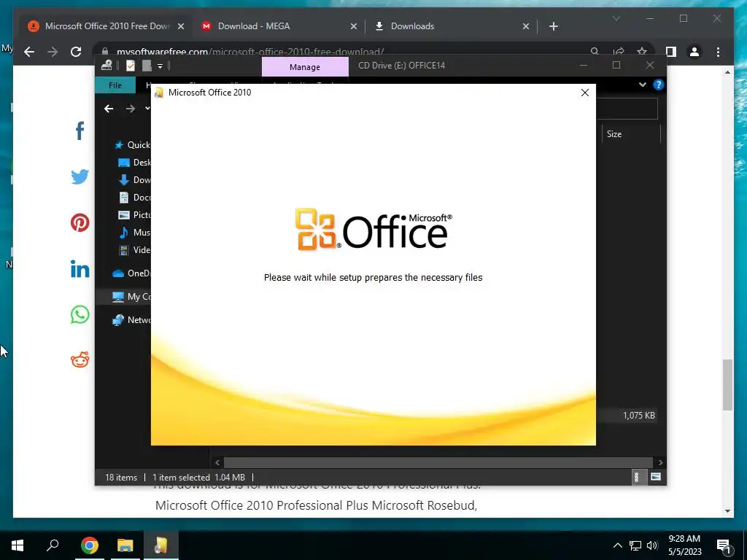The height and width of the screenshot is (560, 747).
Task: Open Music folder in navigation pane
Action: click(x=134, y=233)
